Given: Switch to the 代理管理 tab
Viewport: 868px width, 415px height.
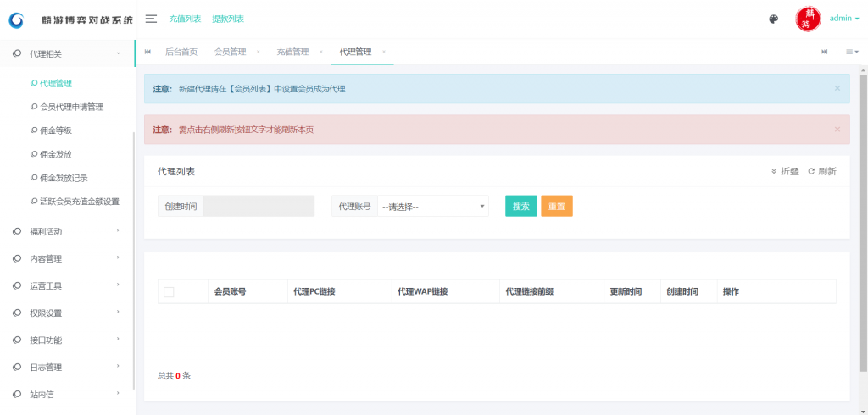Looking at the screenshot, I should point(355,52).
